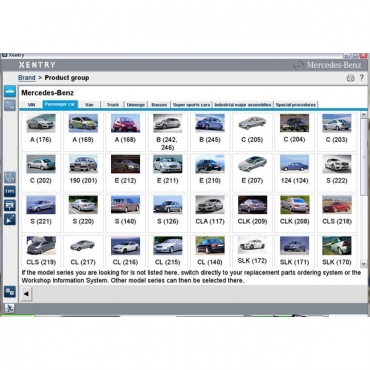Click the stethoscope diagnosis icon
This screenshot has height=370, width=370.
click(x=10, y=177)
